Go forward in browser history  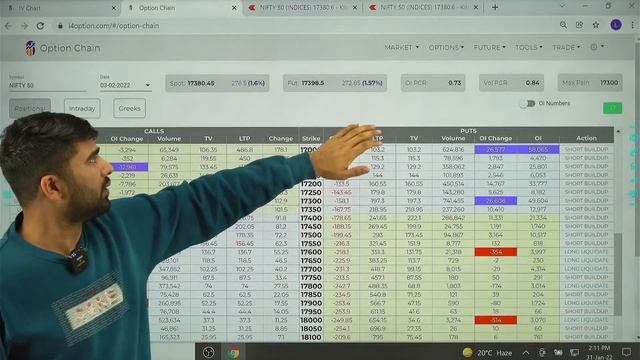click(24, 26)
